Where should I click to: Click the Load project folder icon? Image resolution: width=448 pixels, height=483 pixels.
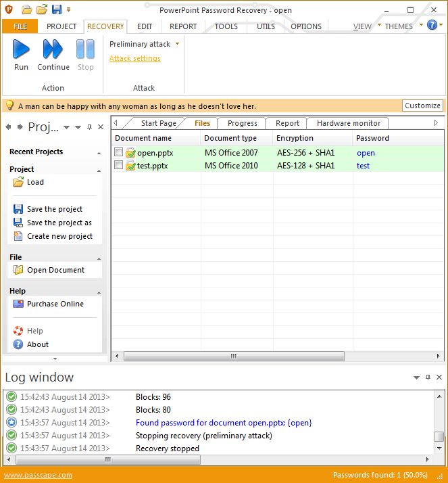pyautogui.click(x=18, y=182)
